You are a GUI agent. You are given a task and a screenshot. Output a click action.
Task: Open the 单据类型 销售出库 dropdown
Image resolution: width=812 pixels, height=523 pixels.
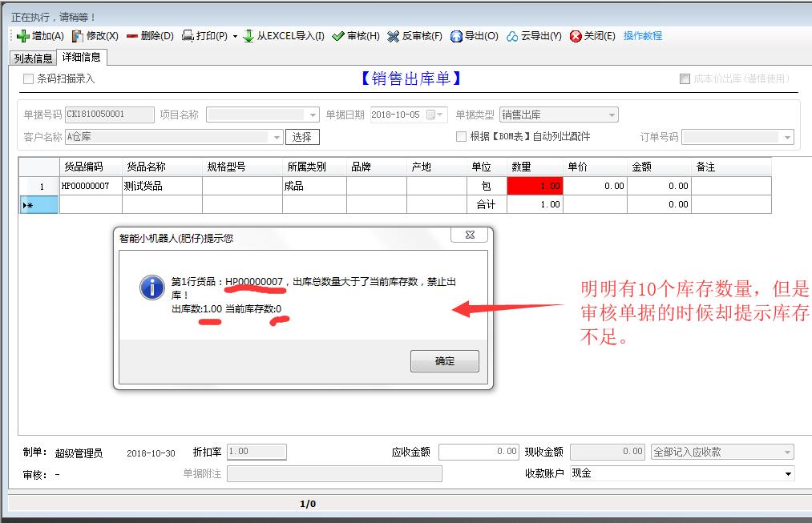[x=612, y=115]
